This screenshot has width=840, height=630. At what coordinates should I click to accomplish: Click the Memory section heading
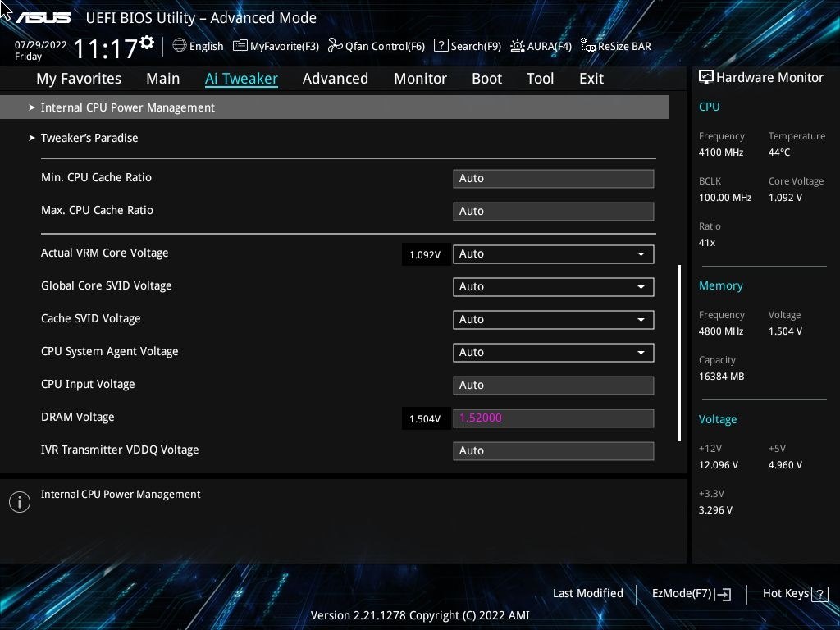coord(720,285)
